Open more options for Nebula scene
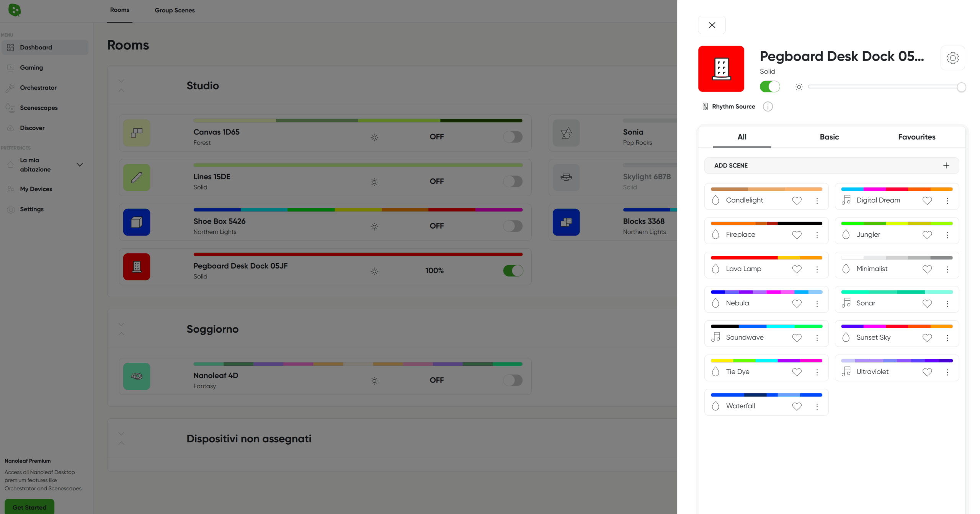Viewport: 980px width, 514px height. point(817,303)
